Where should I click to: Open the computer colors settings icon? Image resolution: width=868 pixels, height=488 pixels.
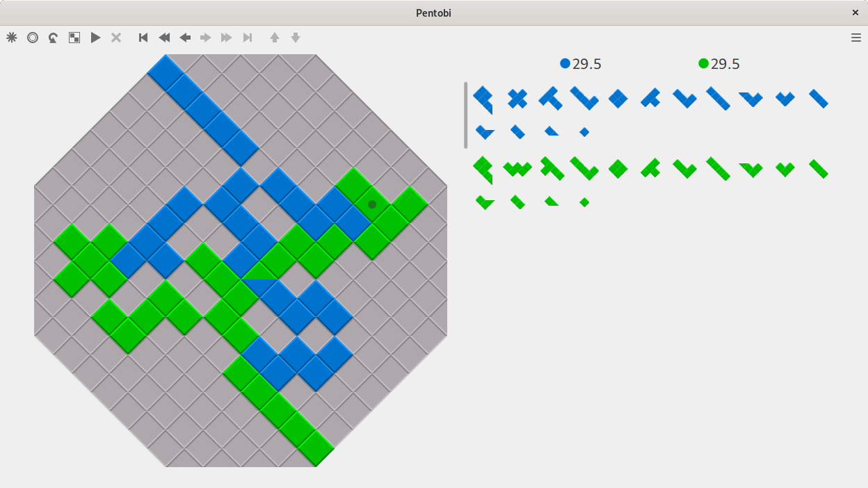pyautogui.click(x=74, y=38)
